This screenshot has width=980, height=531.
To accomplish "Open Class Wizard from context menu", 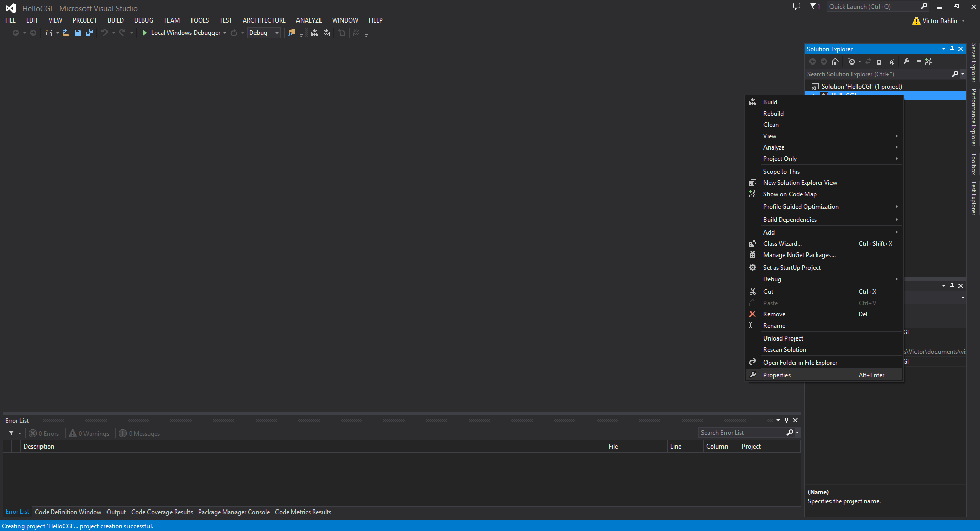I will (x=824, y=244).
